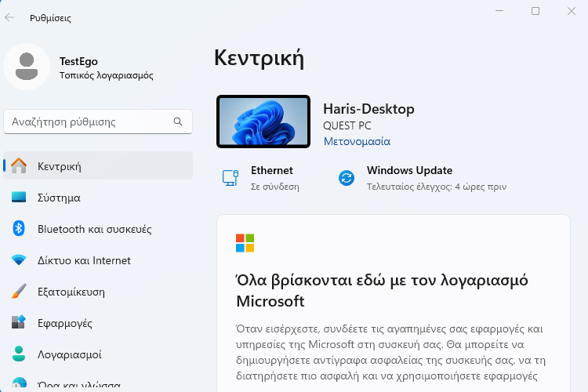Select the Εξατομίκευση category
This screenshot has width=588, height=392.
(98, 291)
